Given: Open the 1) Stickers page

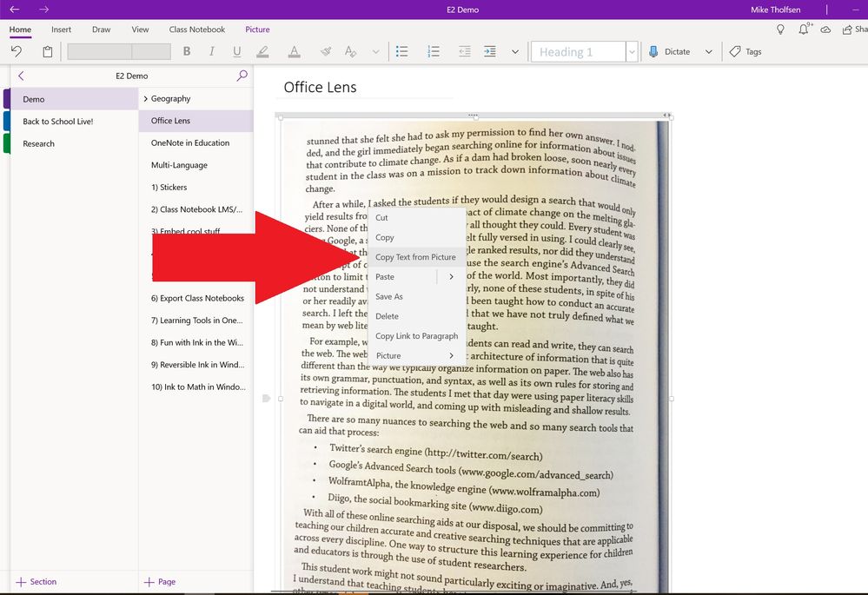Looking at the screenshot, I should (196, 187).
